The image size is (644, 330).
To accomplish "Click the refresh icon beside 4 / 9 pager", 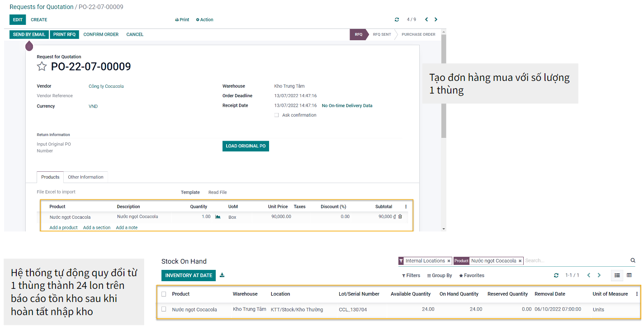I will [x=397, y=20].
